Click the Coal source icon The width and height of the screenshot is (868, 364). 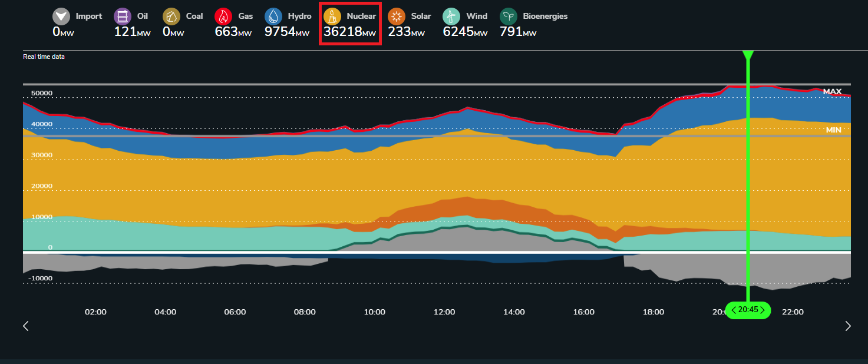pyautogui.click(x=171, y=16)
